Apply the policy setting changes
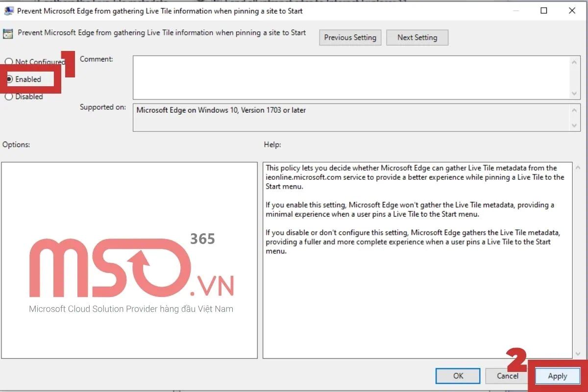The image size is (588, 392). tap(557, 376)
